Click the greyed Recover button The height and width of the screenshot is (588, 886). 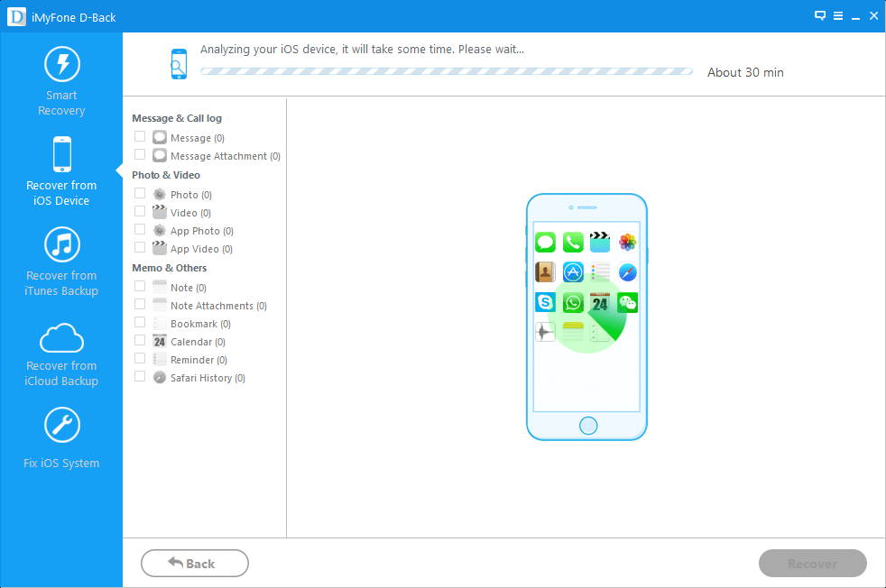(813, 563)
